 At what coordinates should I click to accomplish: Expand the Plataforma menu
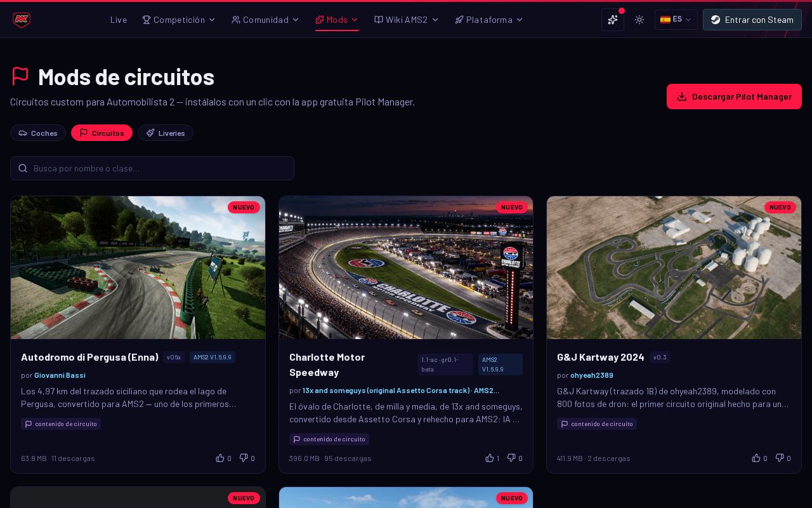pyautogui.click(x=489, y=20)
